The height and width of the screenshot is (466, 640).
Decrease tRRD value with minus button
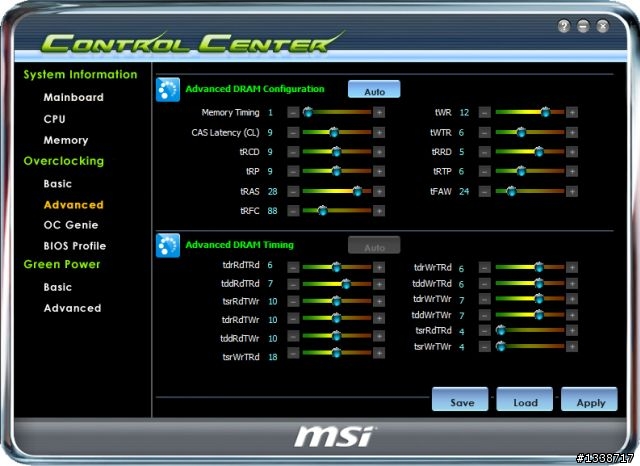tap(484, 152)
